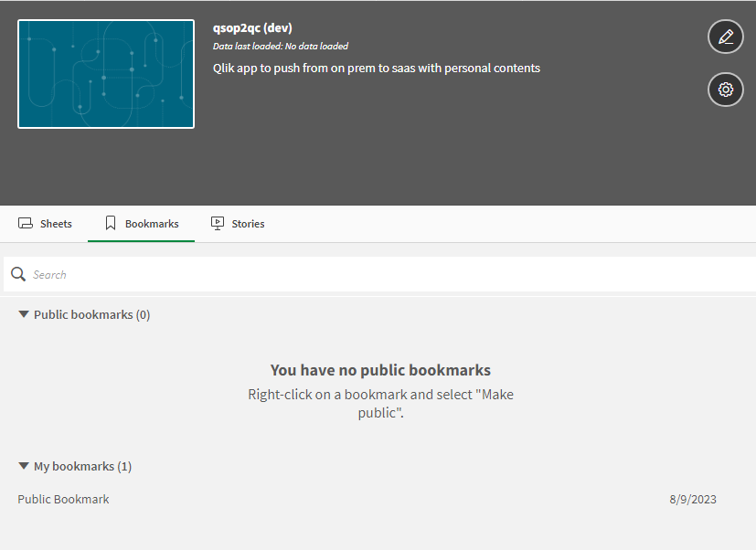
Task: Click the 'Data last loaded' text
Action: 281,47
